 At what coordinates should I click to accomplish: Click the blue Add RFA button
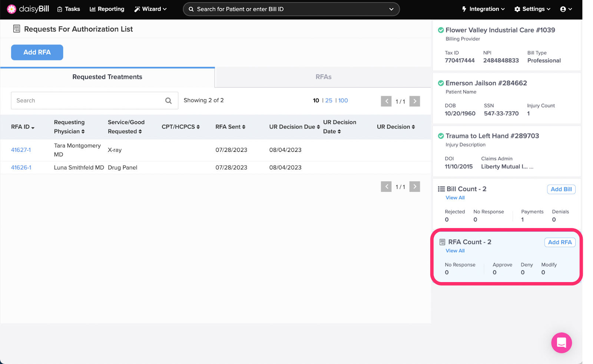tap(37, 52)
